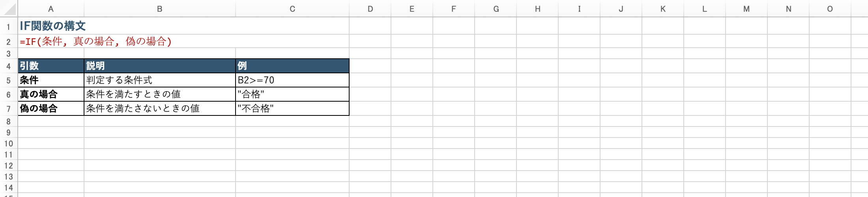Viewport: 868px width, 197px height.
Task: Click the cell showing "合格"
Action: [292, 94]
